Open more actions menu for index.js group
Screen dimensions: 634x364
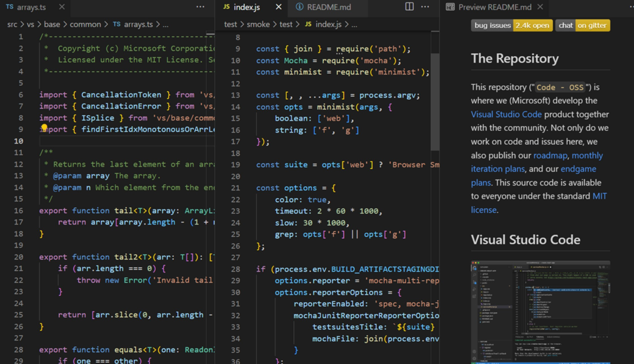(x=425, y=7)
